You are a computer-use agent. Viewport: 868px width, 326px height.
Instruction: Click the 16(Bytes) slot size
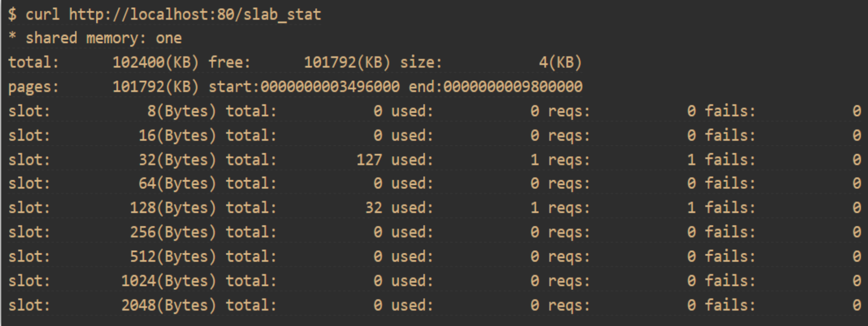(x=177, y=135)
